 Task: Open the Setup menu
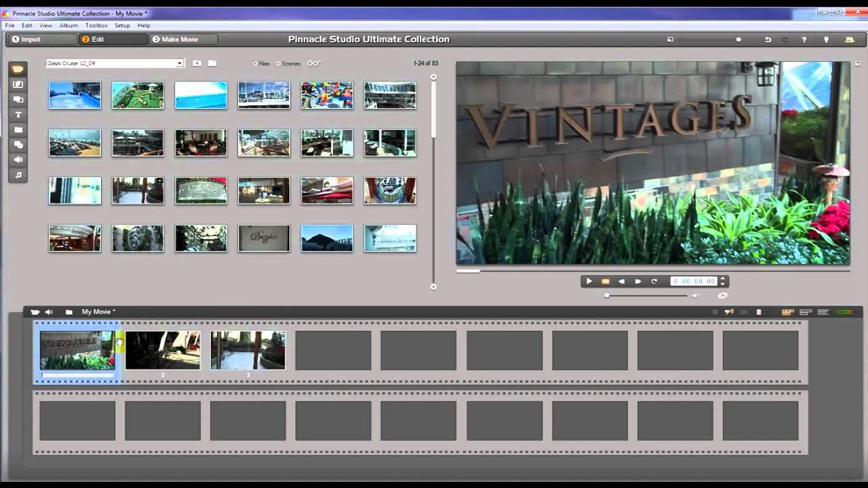pos(122,25)
